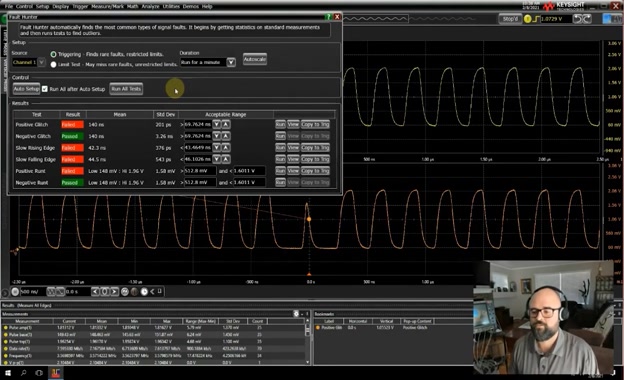624x380 pixels.
Task: Click the oscilloscope app taskbar icon
Action: 55,373
